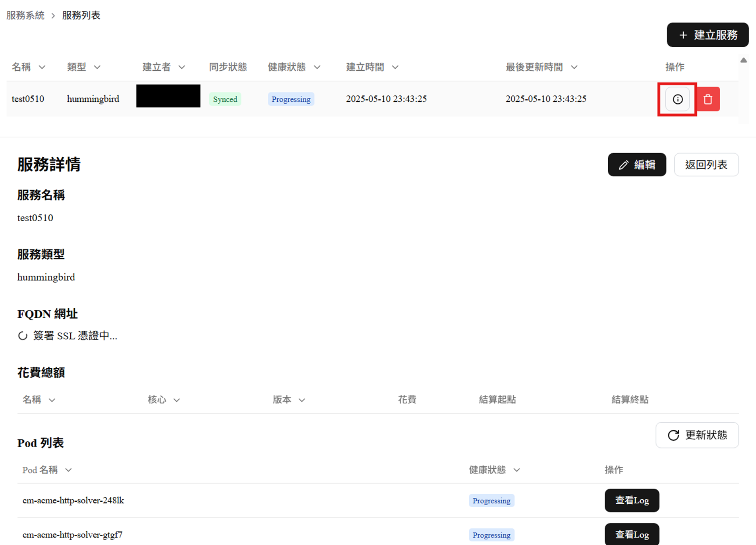Sort services by the 名稱 column chevron
This screenshot has width=756, height=545.
pyautogui.click(x=42, y=68)
